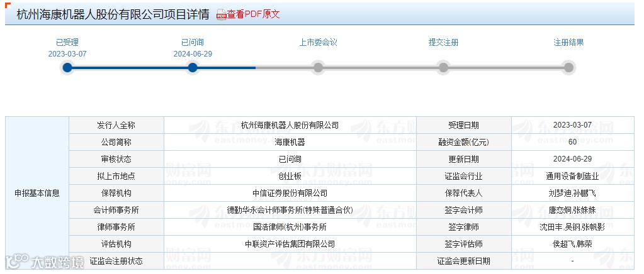The image size is (644, 274).
Task: Click 中联资产评估集团有限公司 value cell
Action: [290, 244]
